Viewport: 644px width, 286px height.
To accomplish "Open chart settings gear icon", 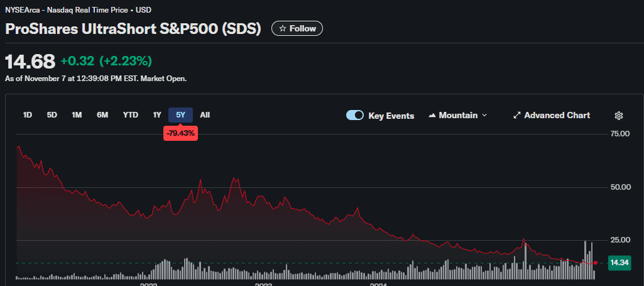I will pos(618,115).
